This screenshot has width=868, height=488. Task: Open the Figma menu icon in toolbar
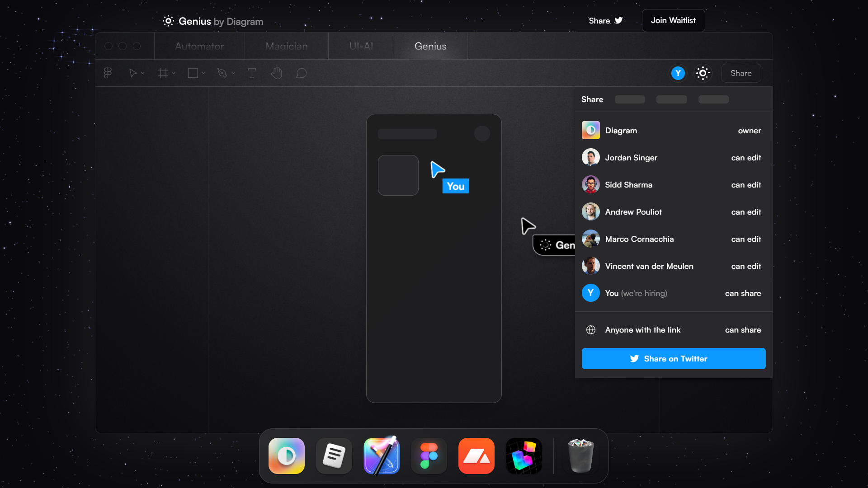[108, 73]
